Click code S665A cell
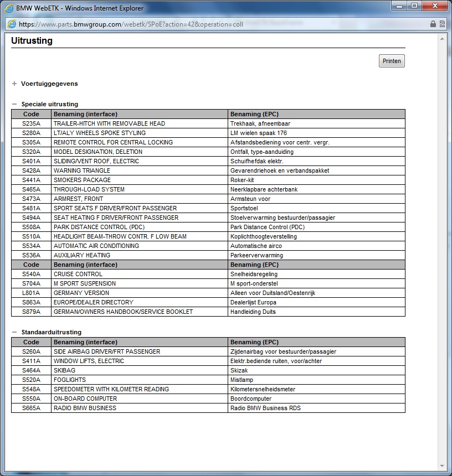452x476 pixels. 31,408
